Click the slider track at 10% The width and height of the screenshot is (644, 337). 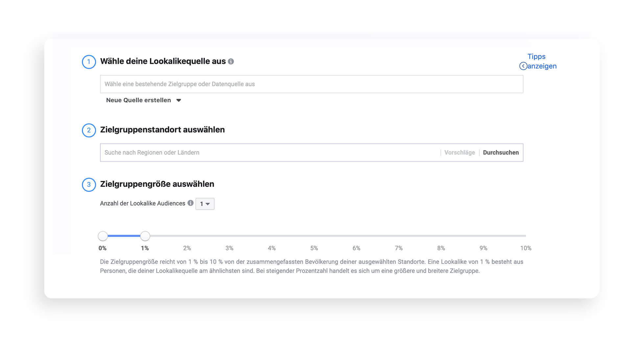(525, 236)
